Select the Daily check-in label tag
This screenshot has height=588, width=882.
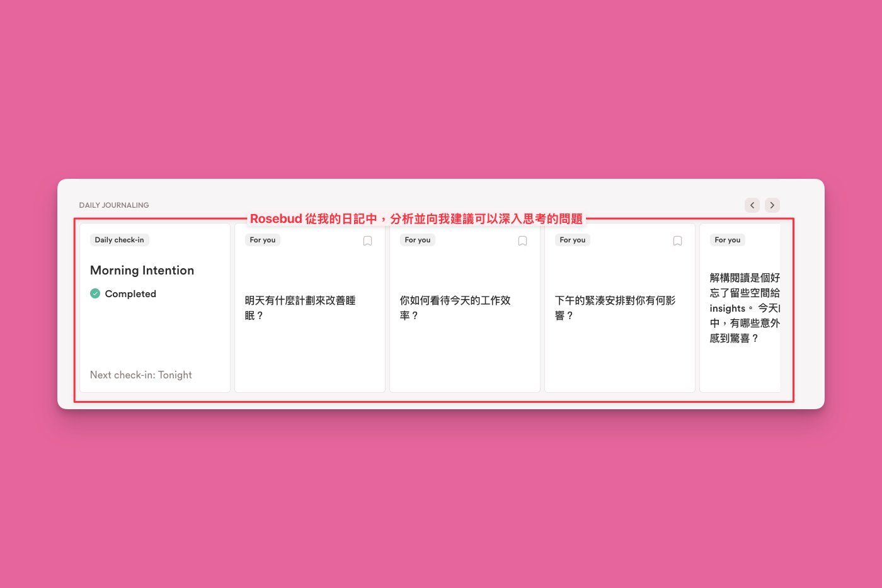pos(119,240)
